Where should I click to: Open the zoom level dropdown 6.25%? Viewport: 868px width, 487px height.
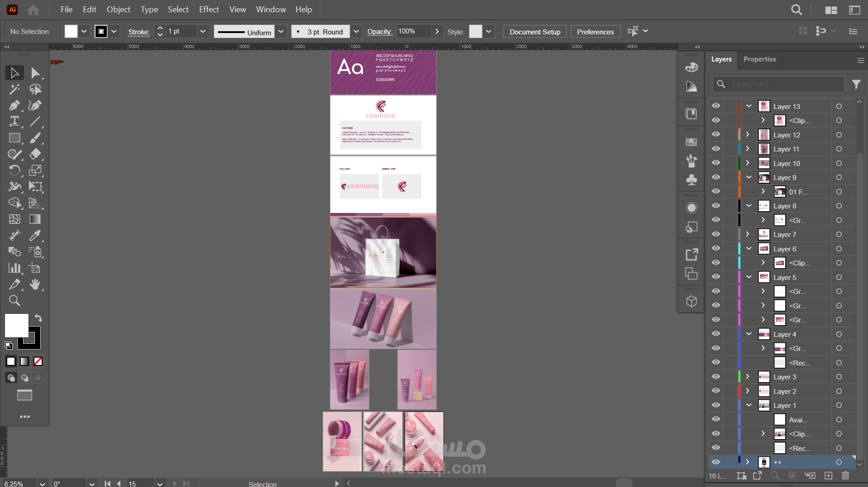click(43, 483)
